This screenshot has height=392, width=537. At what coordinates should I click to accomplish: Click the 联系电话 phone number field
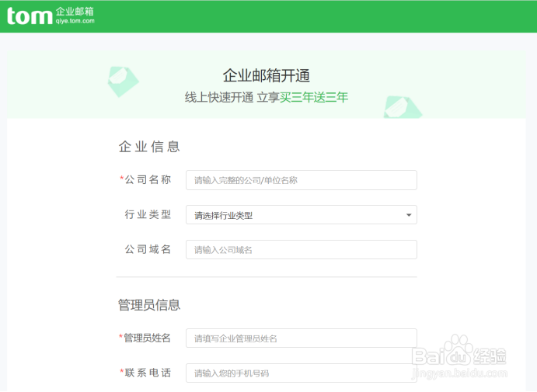302,373
